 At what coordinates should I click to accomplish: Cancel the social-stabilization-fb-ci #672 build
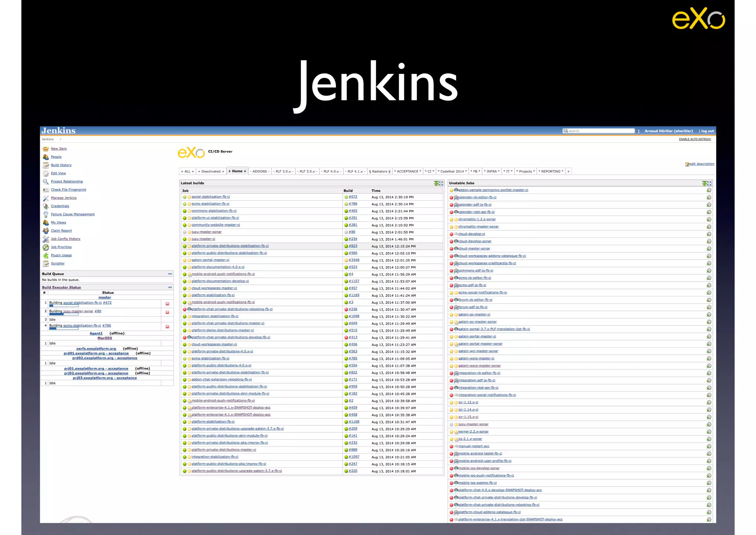coord(167,304)
